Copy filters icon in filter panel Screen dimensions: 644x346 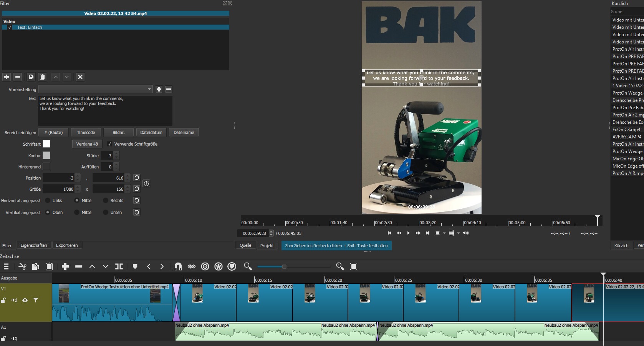pos(31,77)
